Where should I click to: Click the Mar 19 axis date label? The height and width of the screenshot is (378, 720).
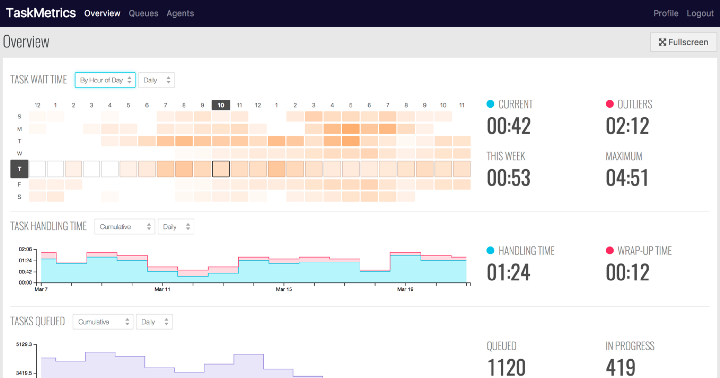(405, 289)
